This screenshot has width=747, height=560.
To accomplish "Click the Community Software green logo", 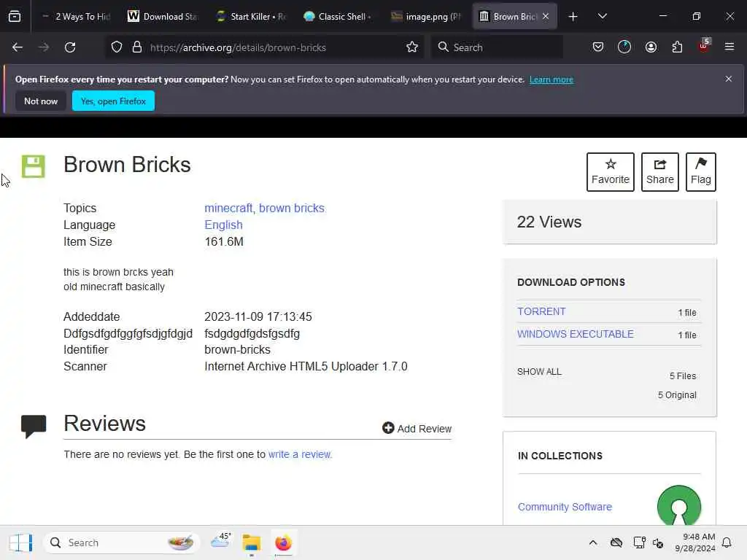I will click(679, 506).
